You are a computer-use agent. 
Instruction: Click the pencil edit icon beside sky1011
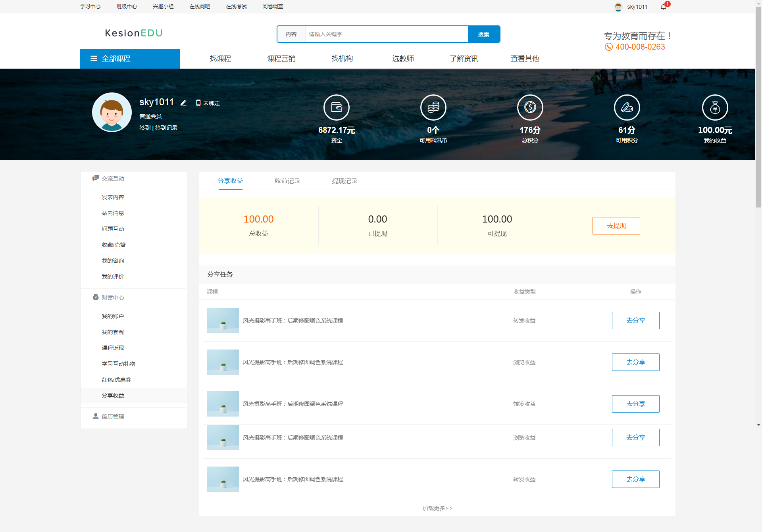pyautogui.click(x=183, y=103)
